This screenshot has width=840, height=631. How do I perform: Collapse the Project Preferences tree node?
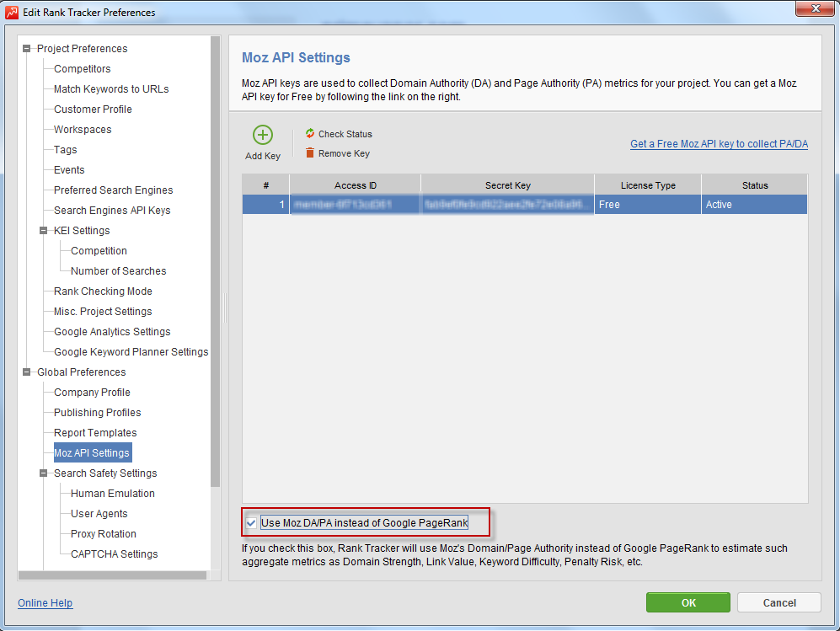tap(26, 49)
